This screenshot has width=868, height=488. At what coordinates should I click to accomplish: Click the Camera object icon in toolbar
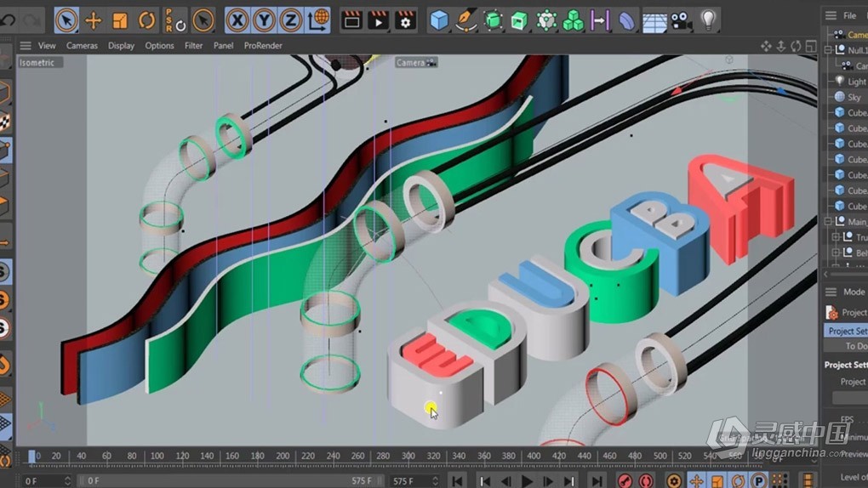tap(680, 20)
